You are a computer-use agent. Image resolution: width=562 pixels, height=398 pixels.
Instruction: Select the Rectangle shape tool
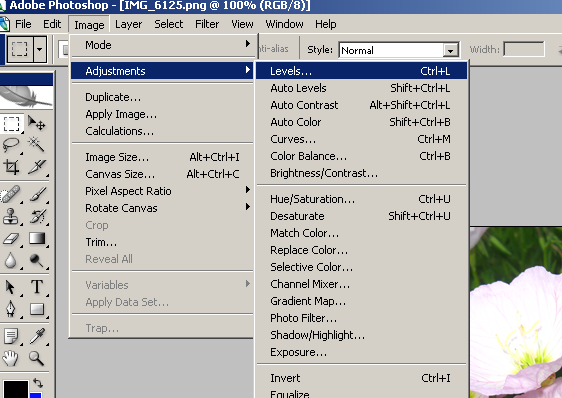(37, 309)
